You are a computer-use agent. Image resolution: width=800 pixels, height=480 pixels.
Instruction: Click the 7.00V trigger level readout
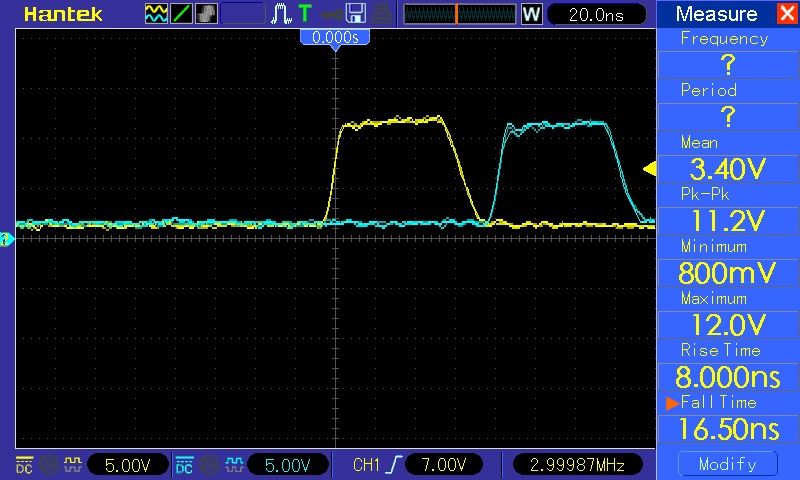point(443,465)
